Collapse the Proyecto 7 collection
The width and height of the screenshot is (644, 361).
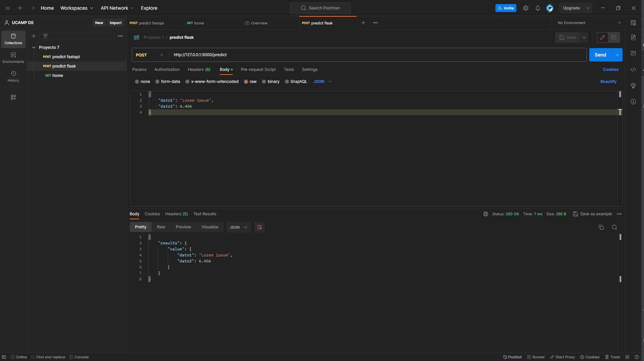pyautogui.click(x=34, y=47)
